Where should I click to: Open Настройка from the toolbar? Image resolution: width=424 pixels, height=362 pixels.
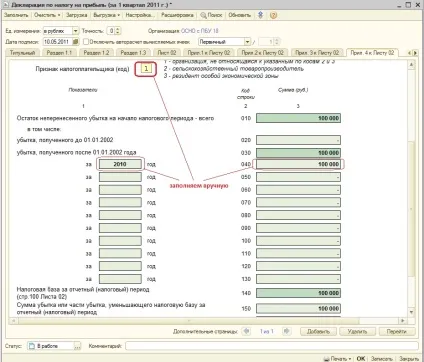[x=139, y=15]
